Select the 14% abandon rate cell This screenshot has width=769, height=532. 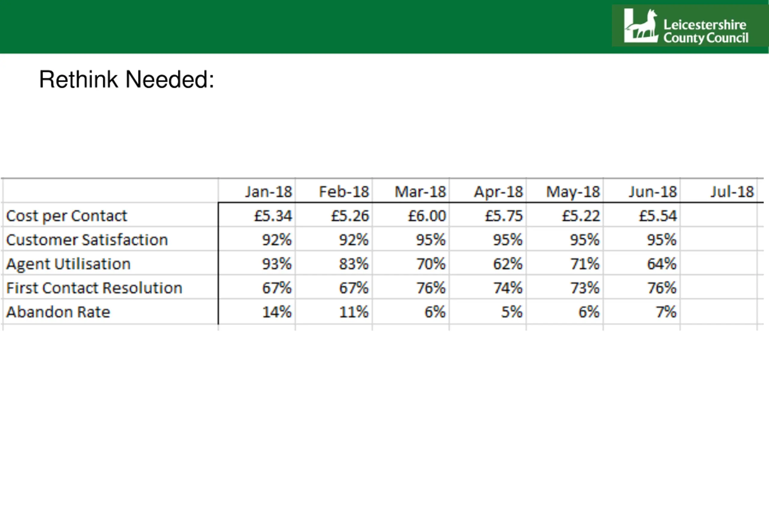(257, 311)
